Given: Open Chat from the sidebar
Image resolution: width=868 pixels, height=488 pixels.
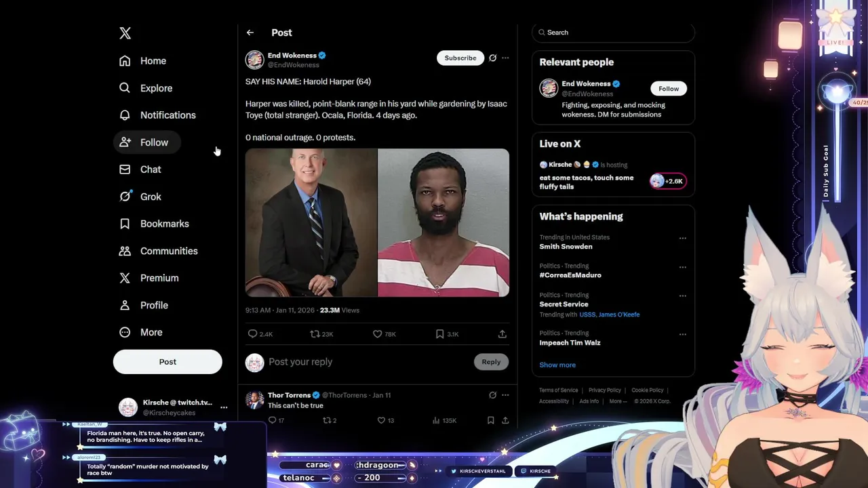Looking at the screenshot, I should 140,169.
